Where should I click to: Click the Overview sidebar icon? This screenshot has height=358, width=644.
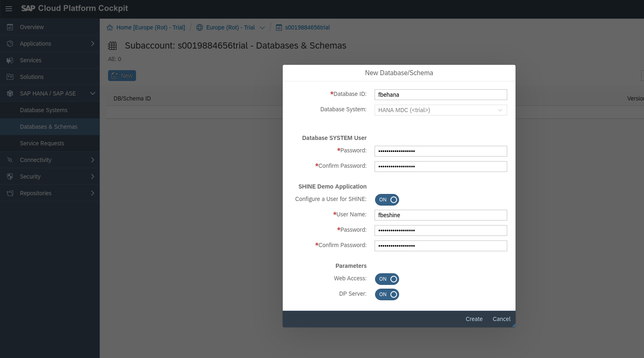pyautogui.click(x=10, y=27)
